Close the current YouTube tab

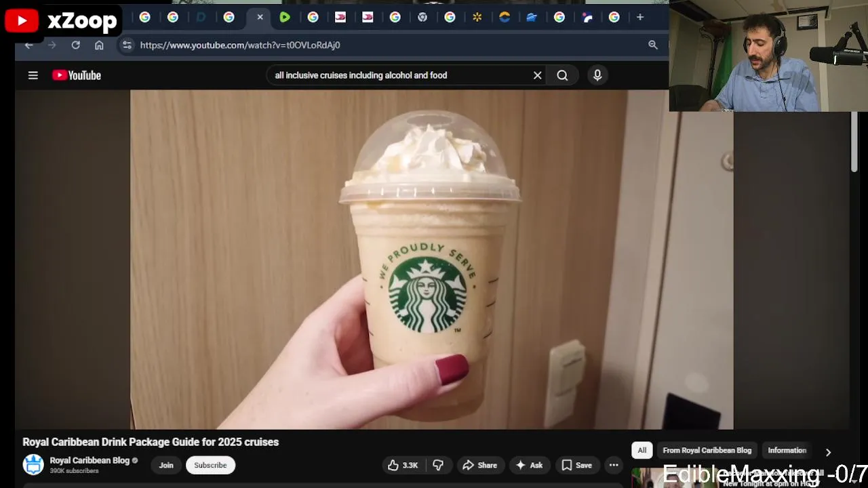pos(260,17)
